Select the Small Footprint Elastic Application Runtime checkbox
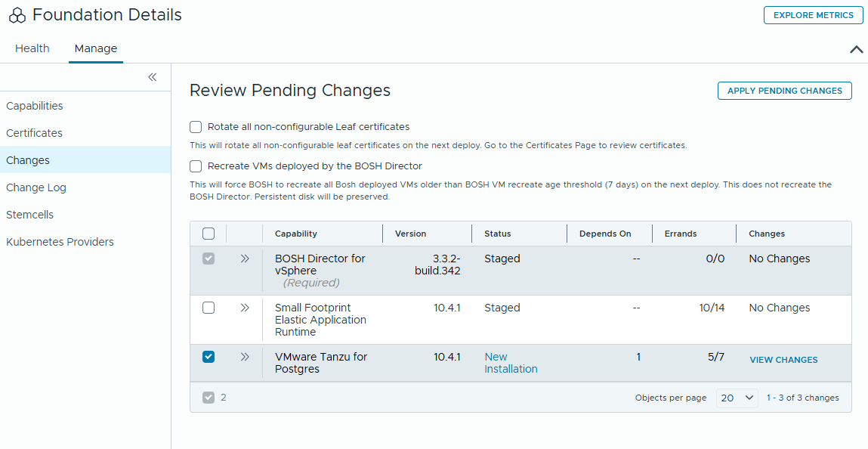Image resolution: width=868 pixels, height=449 pixels. (x=209, y=308)
